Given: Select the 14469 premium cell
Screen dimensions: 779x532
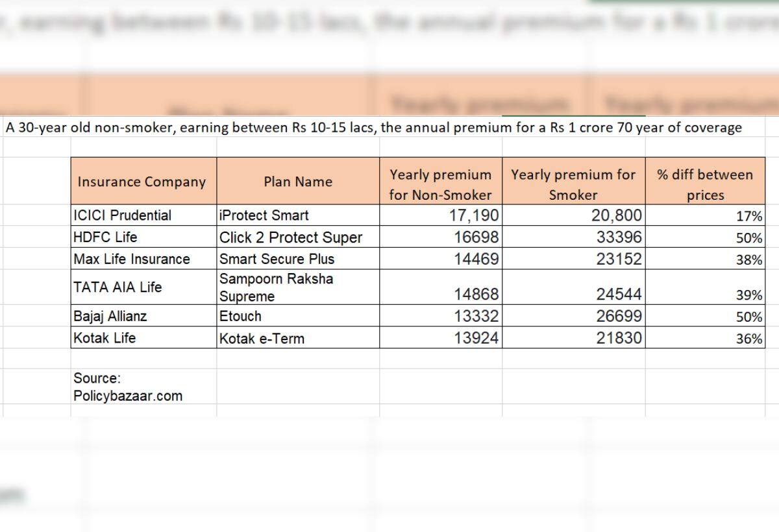Looking at the screenshot, I should [441, 260].
